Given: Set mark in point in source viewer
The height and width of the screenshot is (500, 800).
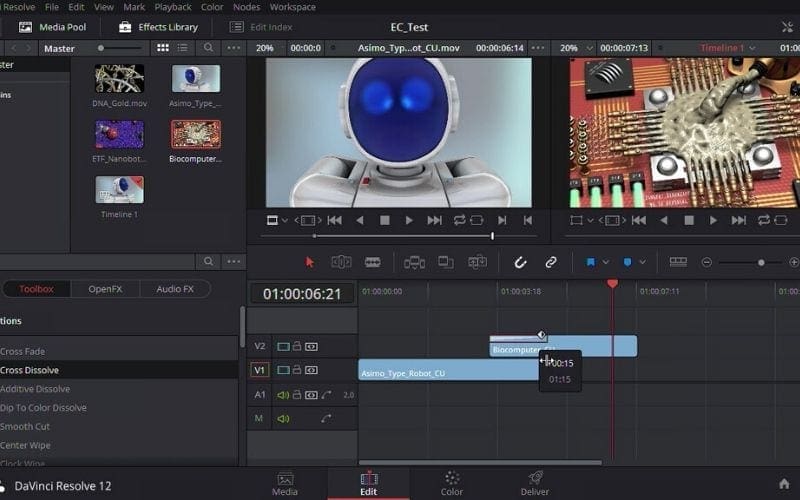Looking at the screenshot, I should click(502, 220).
